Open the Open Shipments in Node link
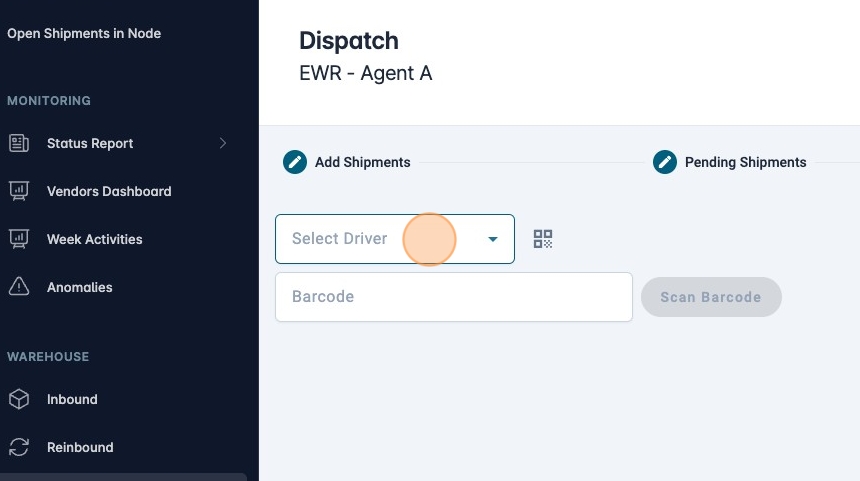Image resolution: width=860 pixels, height=481 pixels. 84,33
